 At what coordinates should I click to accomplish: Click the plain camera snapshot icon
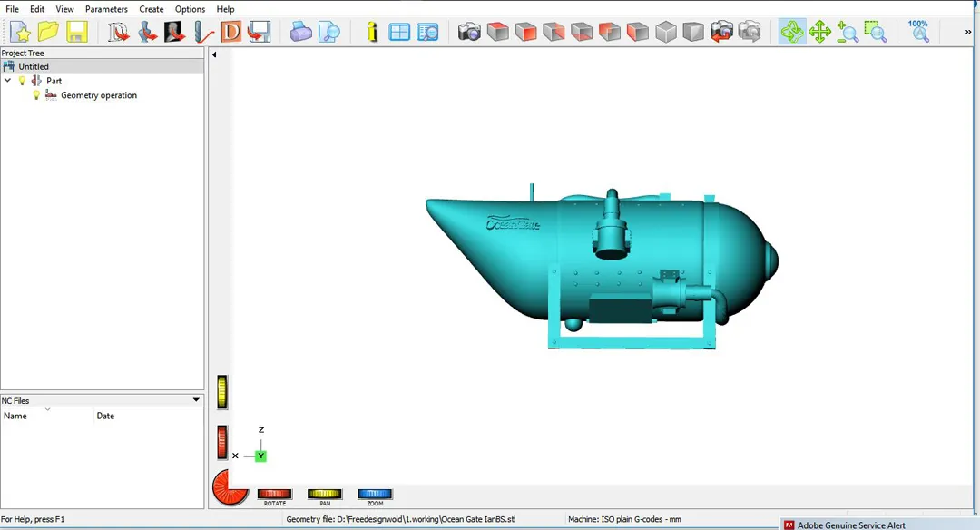pos(469,31)
